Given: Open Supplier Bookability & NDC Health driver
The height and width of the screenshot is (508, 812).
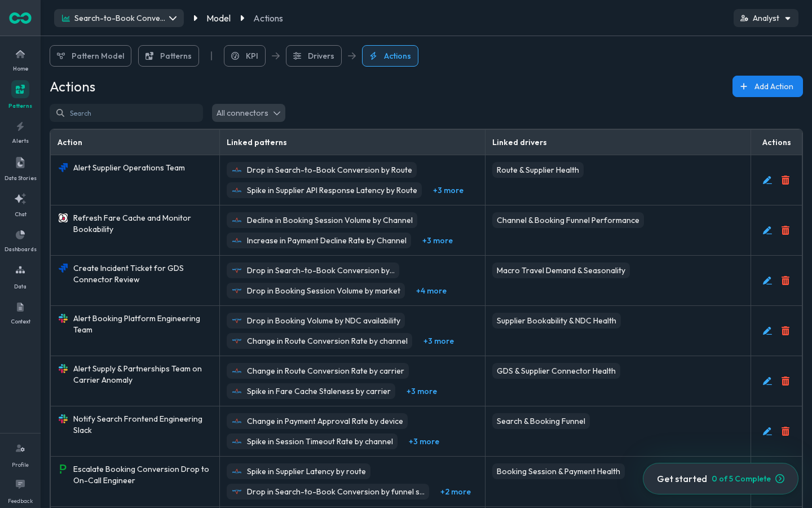Looking at the screenshot, I should point(557,321).
